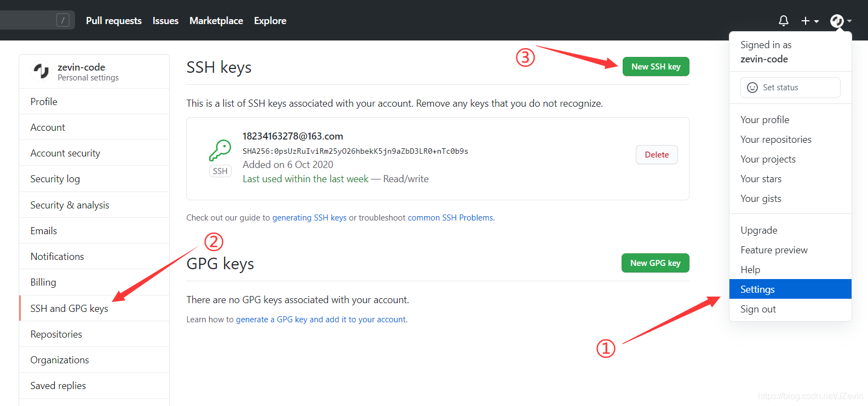Viewport: 868px width, 406px height.
Task: Click the SHA256 key fingerprint text
Action: (x=355, y=151)
